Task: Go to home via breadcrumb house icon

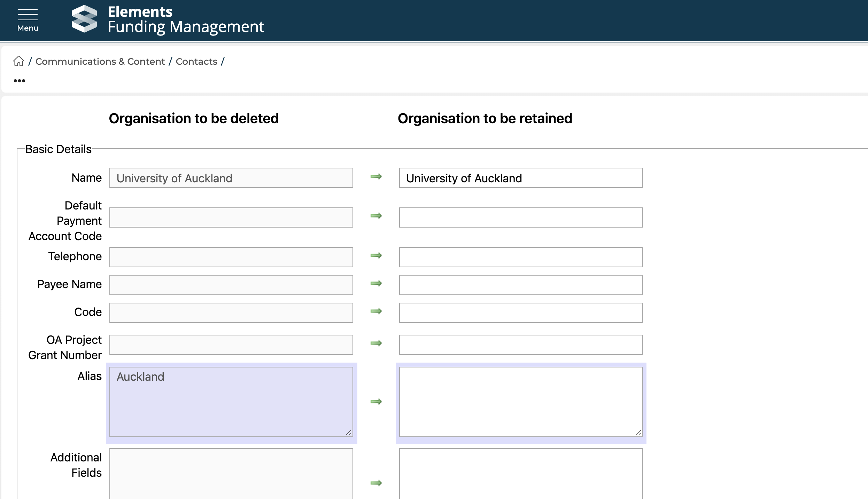Action: coord(19,61)
